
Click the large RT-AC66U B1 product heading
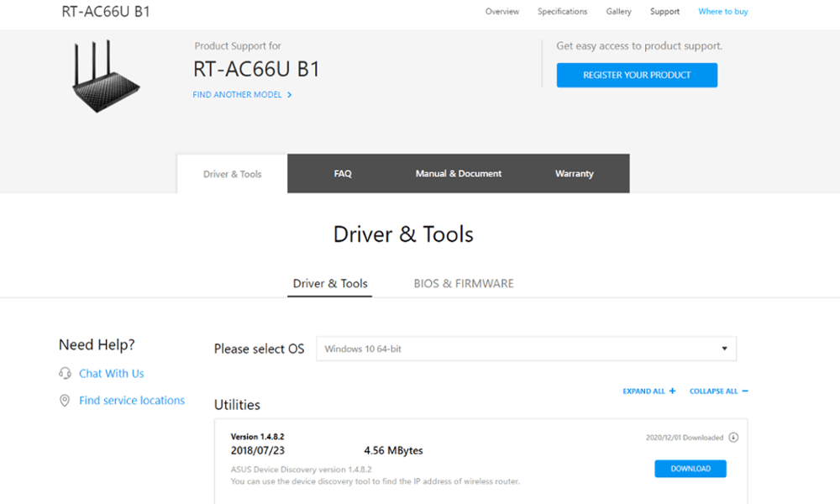click(x=256, y=69)
